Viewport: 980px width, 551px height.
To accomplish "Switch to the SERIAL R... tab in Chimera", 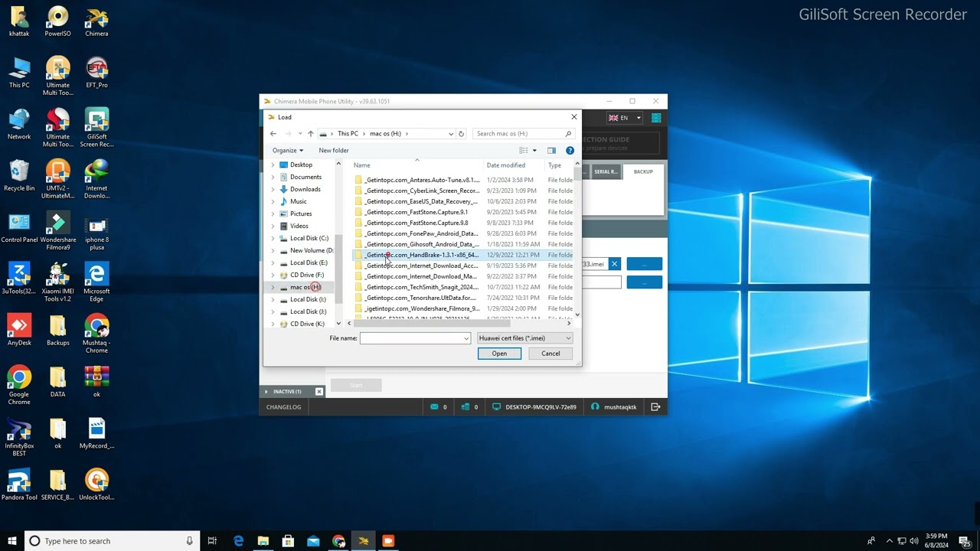I will coord(606,171).
